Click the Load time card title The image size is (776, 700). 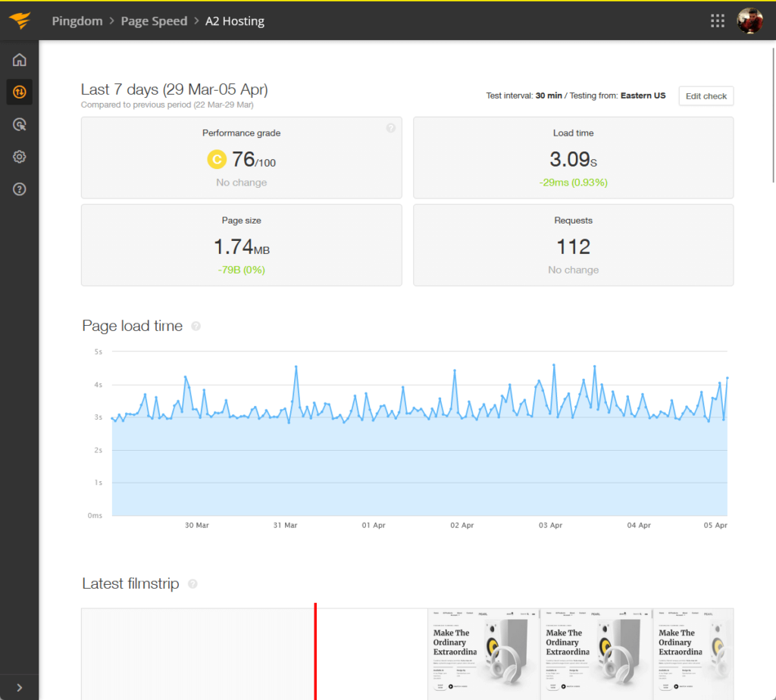(x=573, y=133)
